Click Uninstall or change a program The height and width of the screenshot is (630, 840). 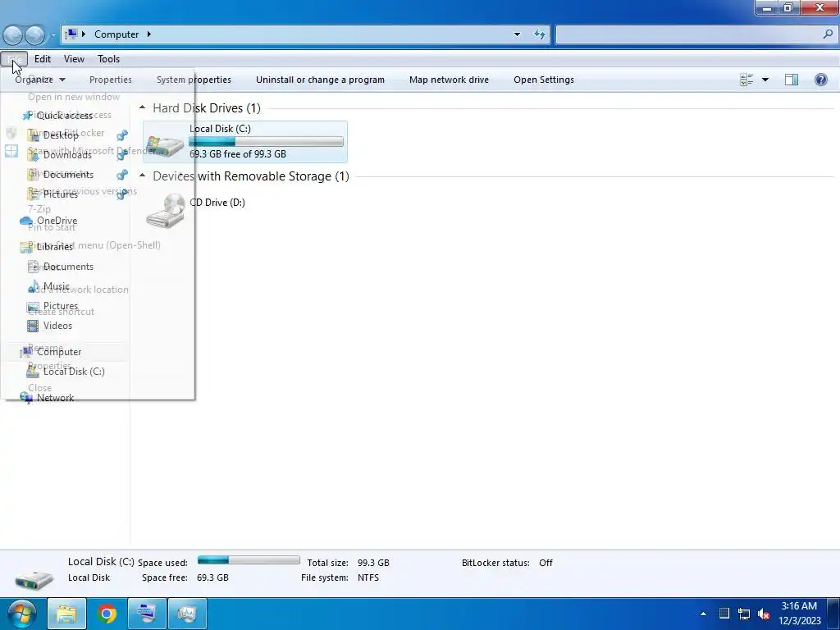coord(321,80)
